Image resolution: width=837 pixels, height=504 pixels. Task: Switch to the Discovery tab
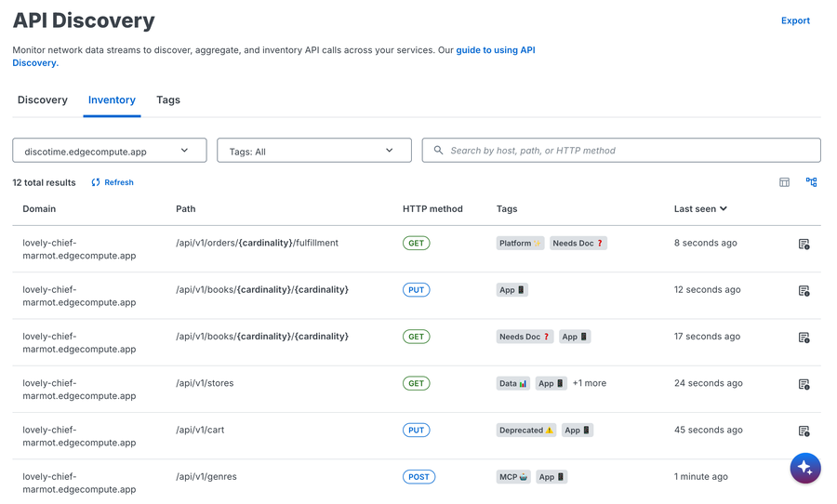(43, 100)
